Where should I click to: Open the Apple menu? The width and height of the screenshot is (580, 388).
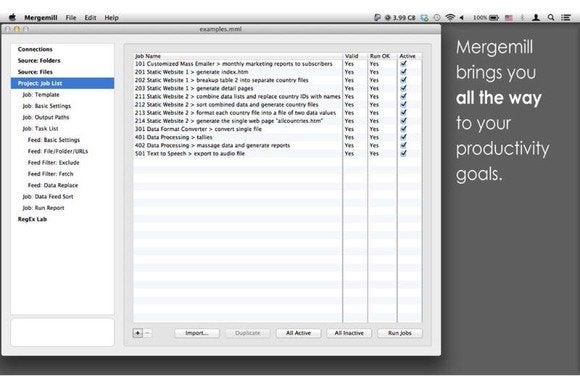pyautogui.click(x=12, y=17)
